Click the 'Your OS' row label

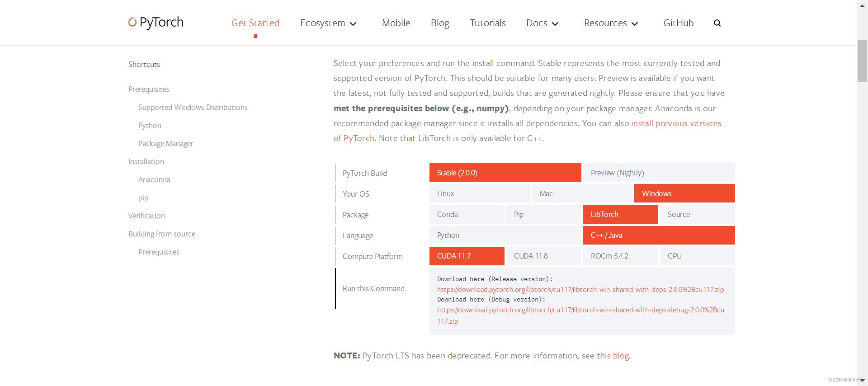356,194
